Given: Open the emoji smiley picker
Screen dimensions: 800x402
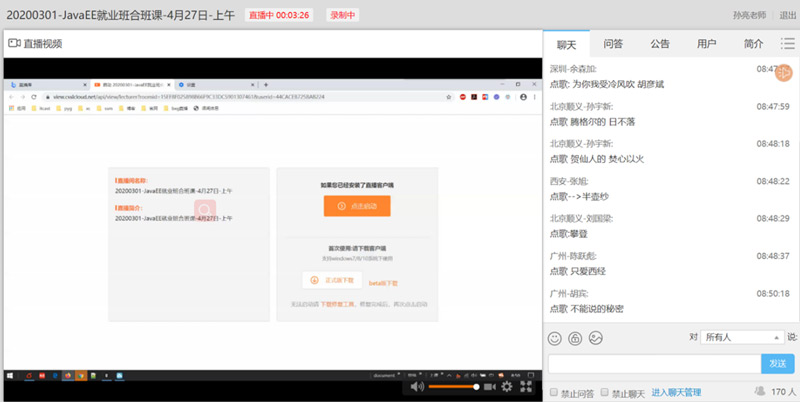Looking at the screenshot, I should [556, 338].
